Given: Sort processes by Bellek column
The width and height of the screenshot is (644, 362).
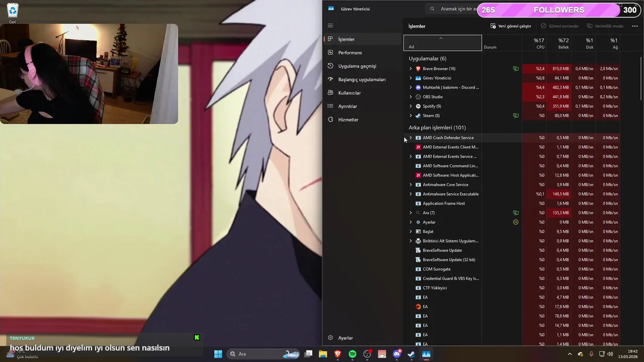Looking at the screenshot, I should (x=558, y=43).
